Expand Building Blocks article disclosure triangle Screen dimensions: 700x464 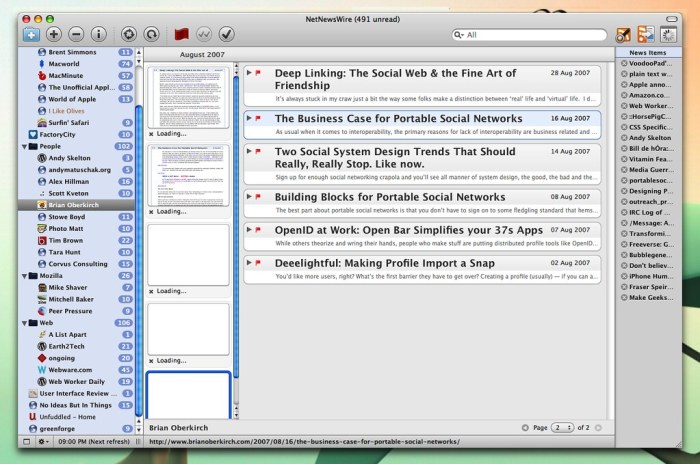coord(249,196)
